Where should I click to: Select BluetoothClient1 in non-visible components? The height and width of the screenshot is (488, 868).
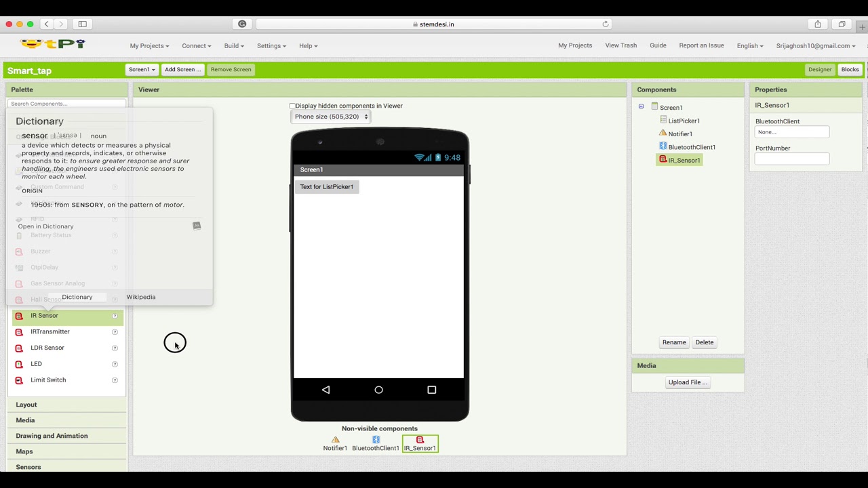click(376, 443)
